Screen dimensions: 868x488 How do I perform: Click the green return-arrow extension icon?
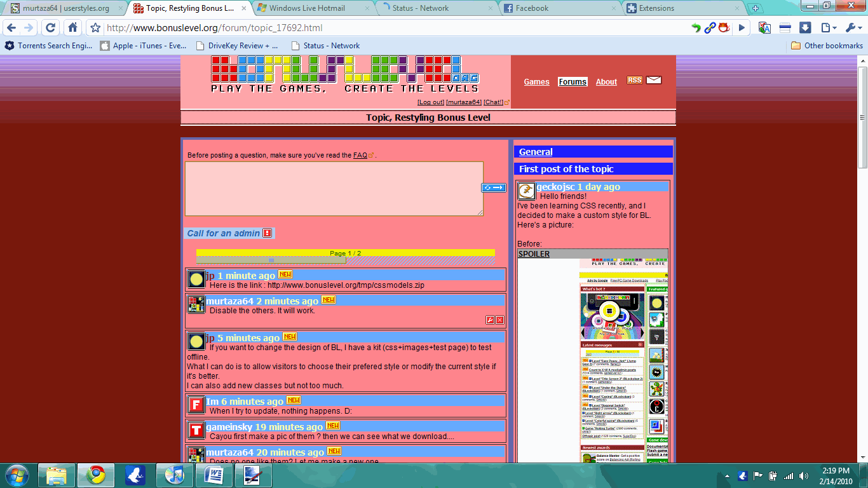[696, 28]
